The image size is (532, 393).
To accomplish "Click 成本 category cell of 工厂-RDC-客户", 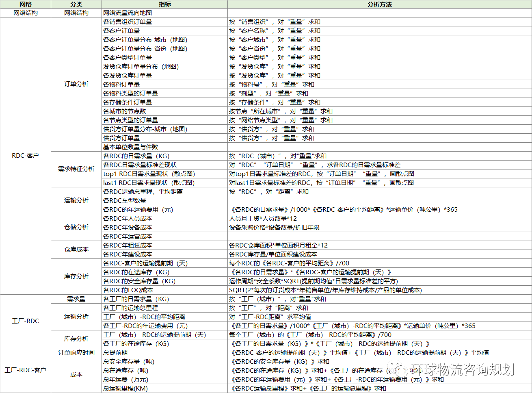I will [76, 375].
